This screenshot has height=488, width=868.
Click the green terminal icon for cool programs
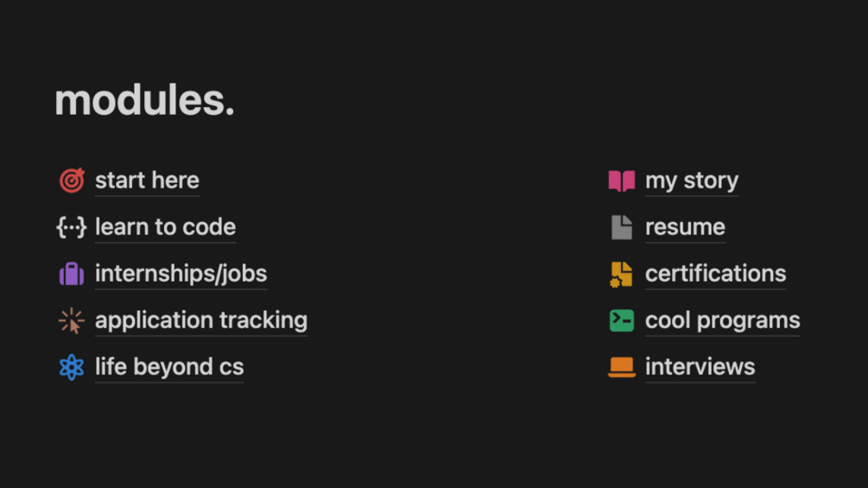pyautogui.click(x=622, y=321)
